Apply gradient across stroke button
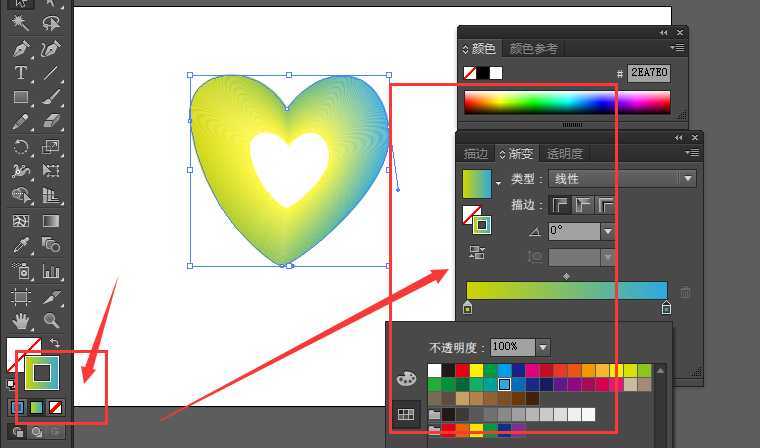This screenshot has width=760, height=448. tap(605, 205)
